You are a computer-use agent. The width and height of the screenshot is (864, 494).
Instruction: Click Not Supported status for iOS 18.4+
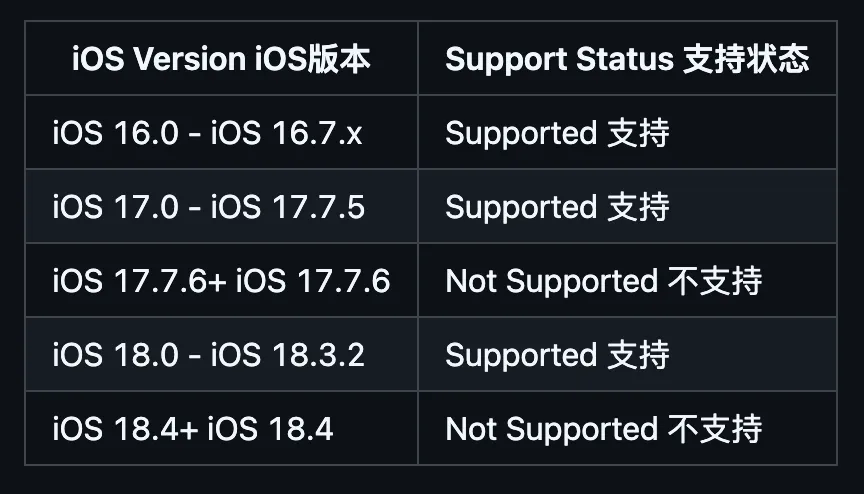[x=603, y=429]
